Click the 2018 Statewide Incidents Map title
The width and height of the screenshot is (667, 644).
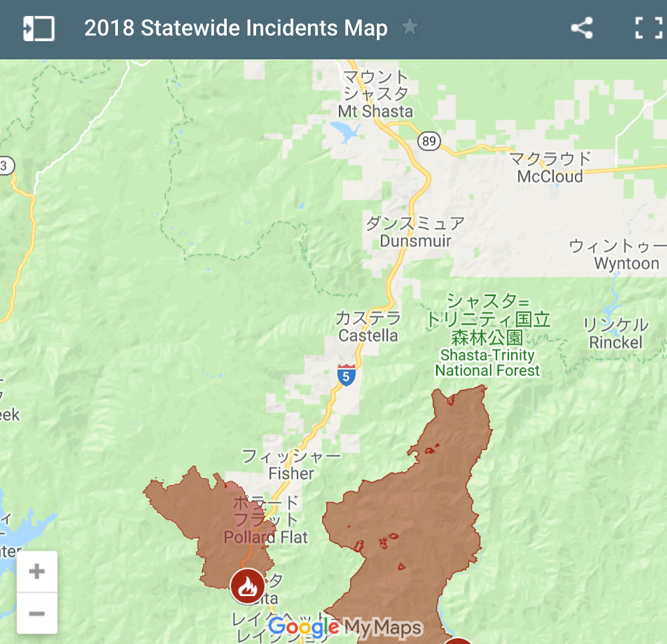pos(236,28)
